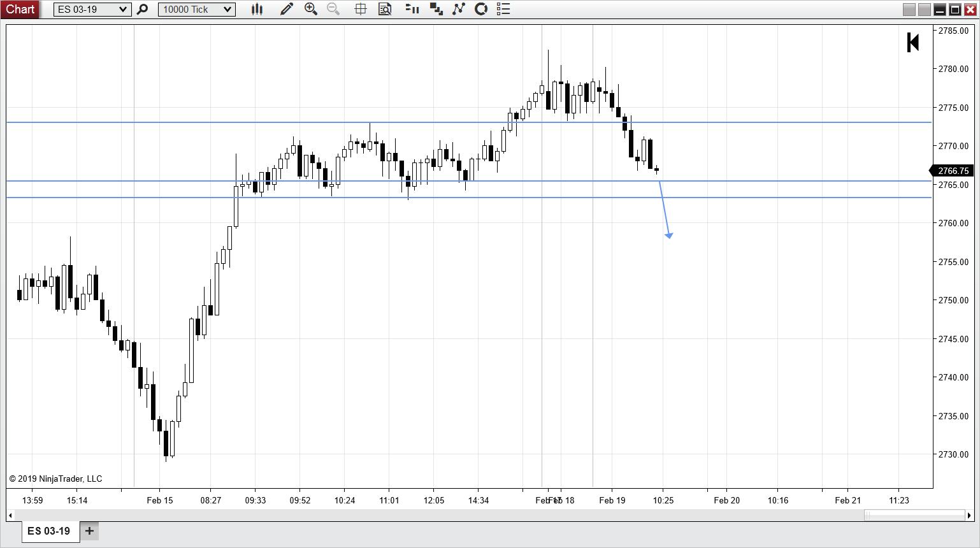Screen dimensions: 980x548
Task: Click the 2785.00 price axis label
Action: [x=953, y=31]
